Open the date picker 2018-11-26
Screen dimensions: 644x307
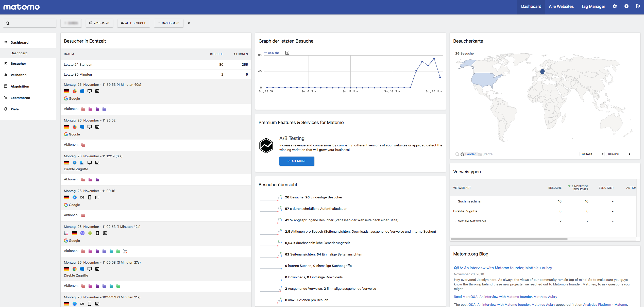pos(99,23)
